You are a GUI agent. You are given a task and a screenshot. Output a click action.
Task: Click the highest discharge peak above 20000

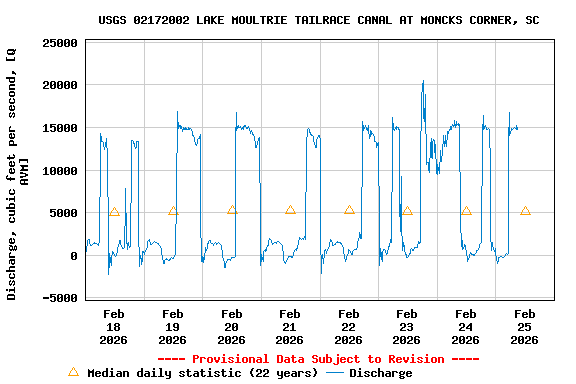[x=423, y=81]
